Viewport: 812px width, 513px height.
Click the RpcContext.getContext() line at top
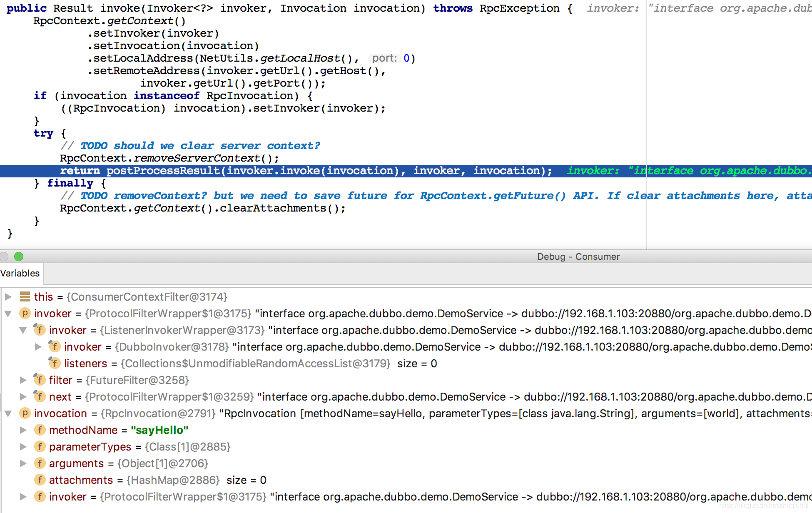click(x=110, y=21)
